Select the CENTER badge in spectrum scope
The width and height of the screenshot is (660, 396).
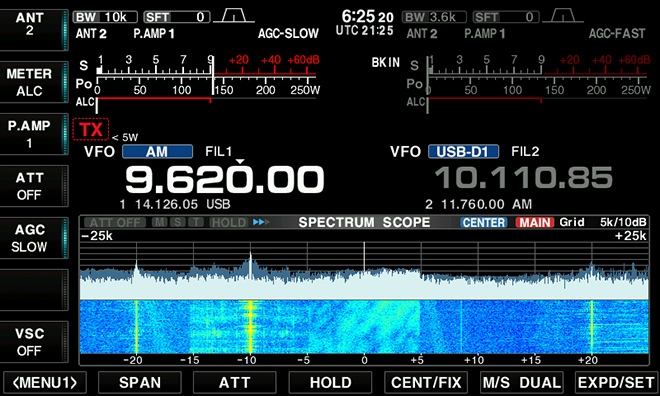coord(484,222)
